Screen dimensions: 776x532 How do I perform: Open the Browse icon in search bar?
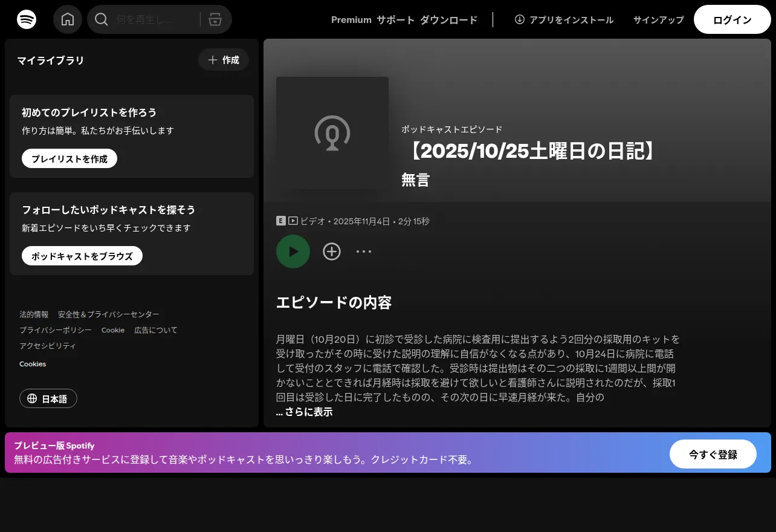click(215, 19)
